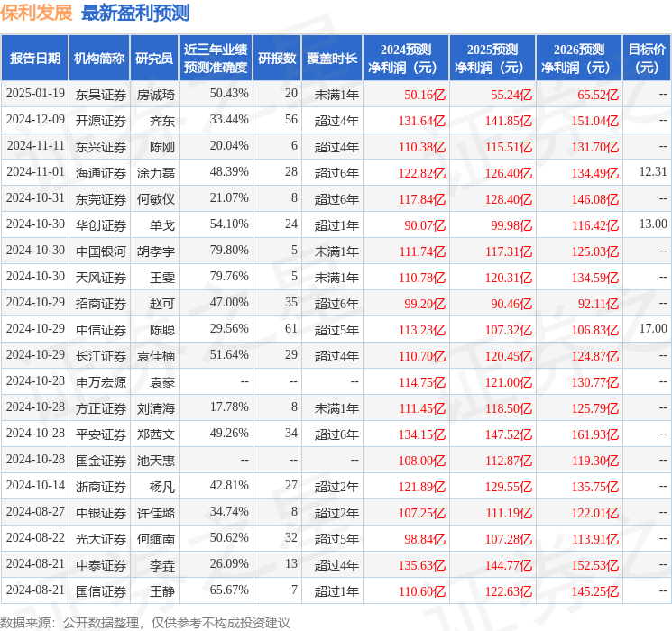Click the 2025预测净利润 column header

(492, 58)
